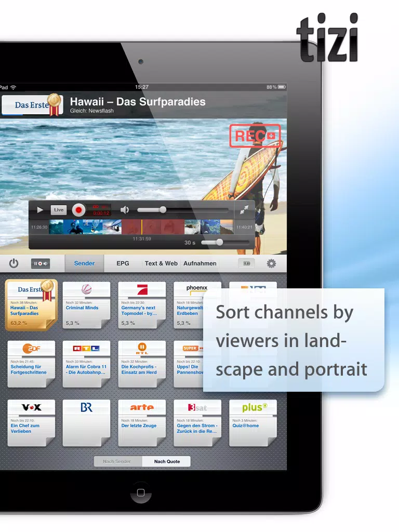The width and height of the screenshot is (399, 532).
Task: Mute audio via the speaker icon
Action: (125, 210)
